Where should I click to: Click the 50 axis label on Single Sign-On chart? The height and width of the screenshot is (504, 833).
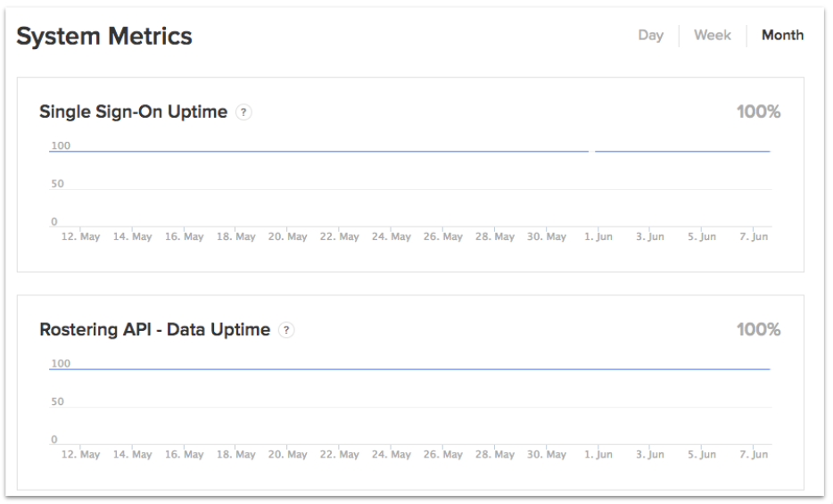tap(57, 184)
